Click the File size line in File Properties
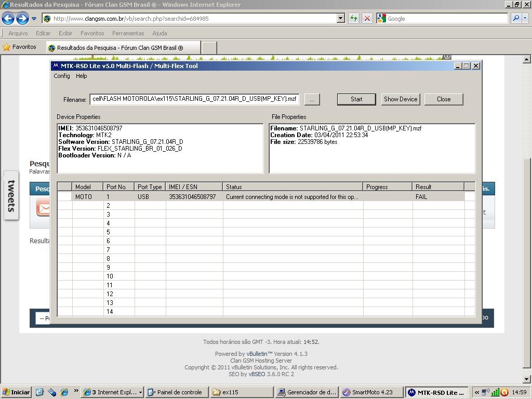This screenshot has width=532, height=399. (303, 142)
